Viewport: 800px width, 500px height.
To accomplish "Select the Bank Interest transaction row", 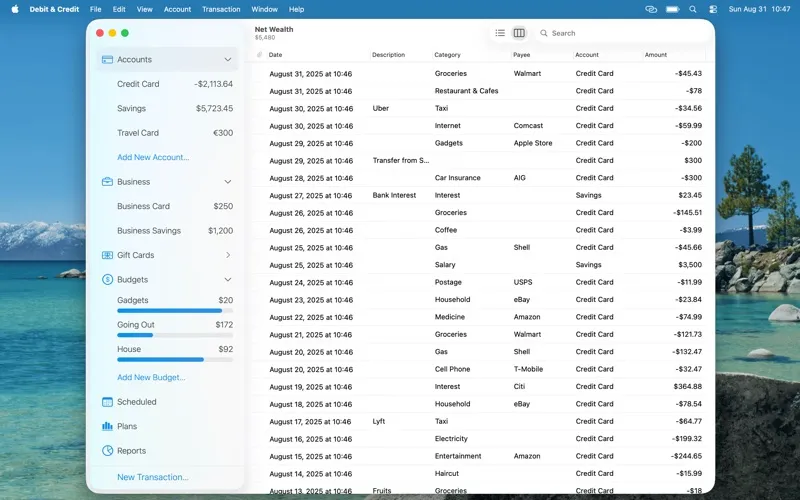I will coord(480,195).
